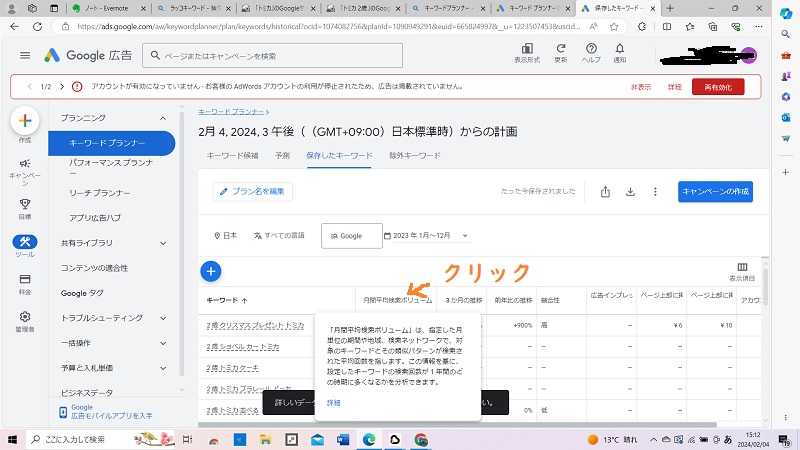Select キーワード プランナー in sidebar
Viewport: 800px width, 450px height.
112,143
